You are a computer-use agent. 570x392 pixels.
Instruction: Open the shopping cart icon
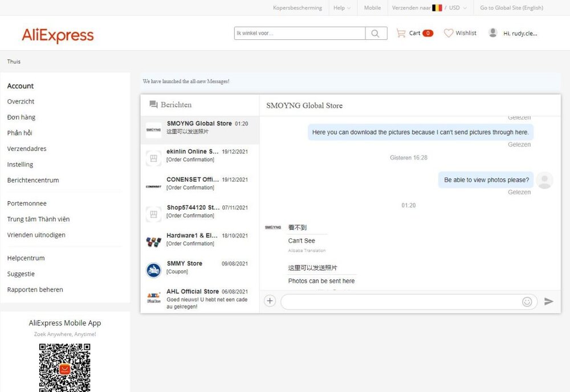point(401,33)
